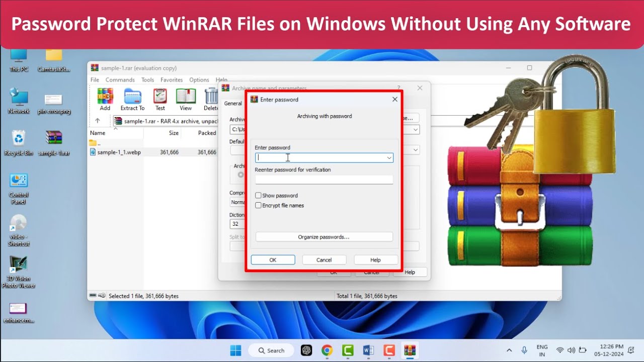This screenshot has width=644, height=362.
Task: Open 3D Vision Photo Viewer shortcut
Action: [19, 272]
